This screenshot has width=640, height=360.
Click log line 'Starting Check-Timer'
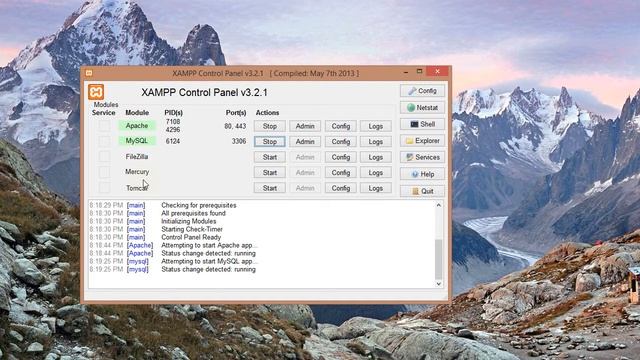point(192,229)
